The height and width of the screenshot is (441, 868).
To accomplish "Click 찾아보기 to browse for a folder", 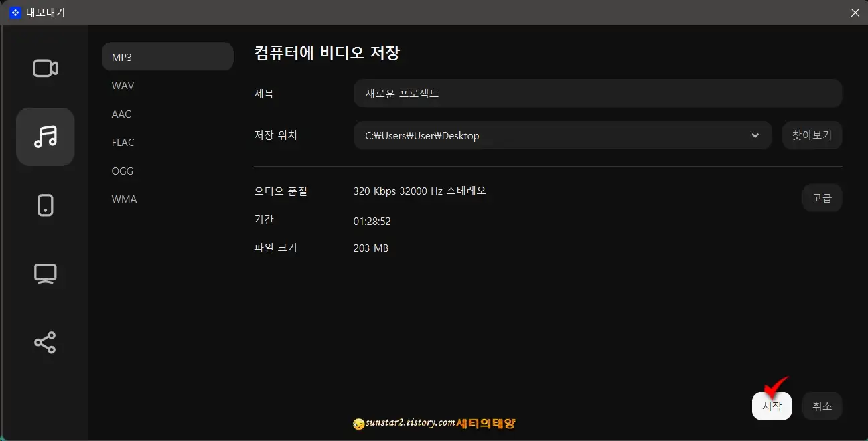I will tap(812, 135).
